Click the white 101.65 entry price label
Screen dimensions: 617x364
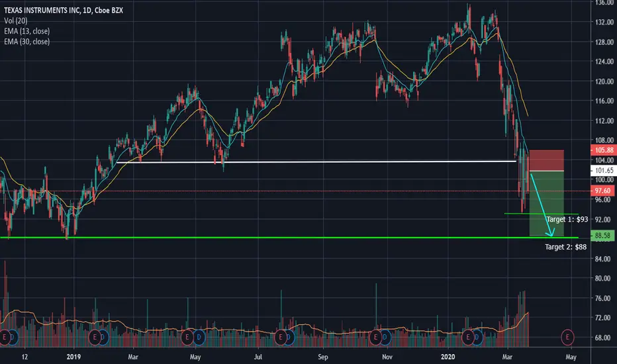click(604, 170)
